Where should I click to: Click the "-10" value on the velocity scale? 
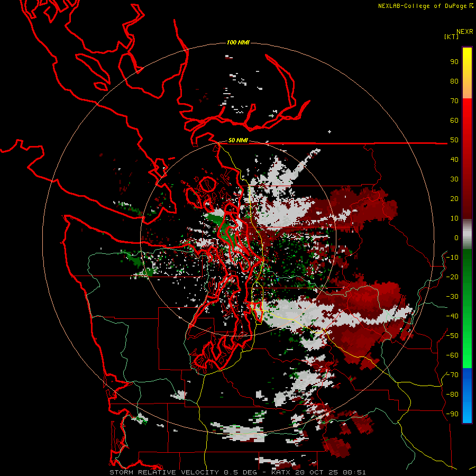pyautogui.click(x=452, y=258)
